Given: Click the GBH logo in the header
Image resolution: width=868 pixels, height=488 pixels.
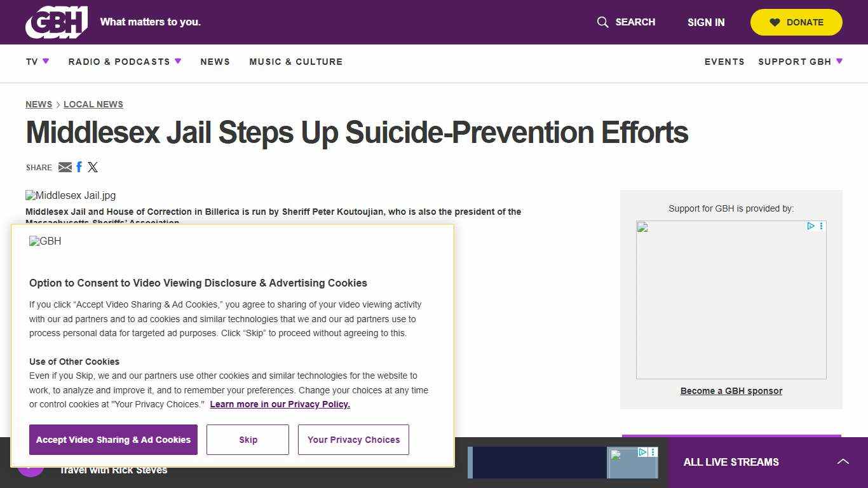Looking at the screenshot, I should pos(56,22).
